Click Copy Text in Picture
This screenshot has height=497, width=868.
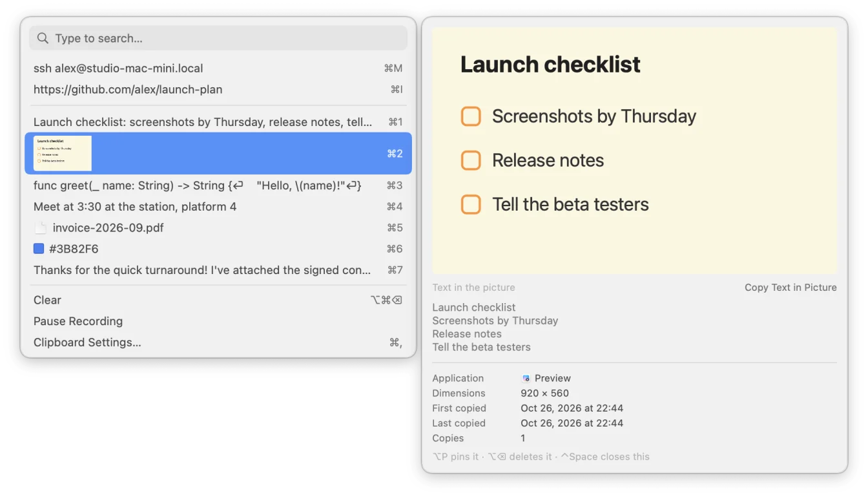pos(790,288)
